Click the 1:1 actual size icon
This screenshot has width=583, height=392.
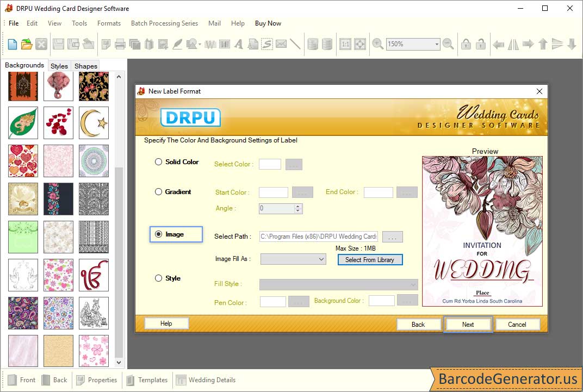(345, 44)
